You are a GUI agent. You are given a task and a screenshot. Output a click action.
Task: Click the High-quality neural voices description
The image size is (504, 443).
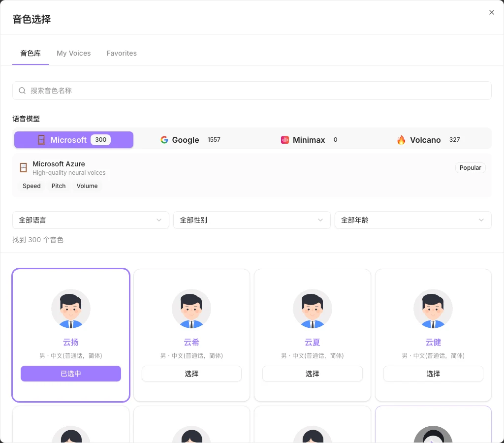69,173
